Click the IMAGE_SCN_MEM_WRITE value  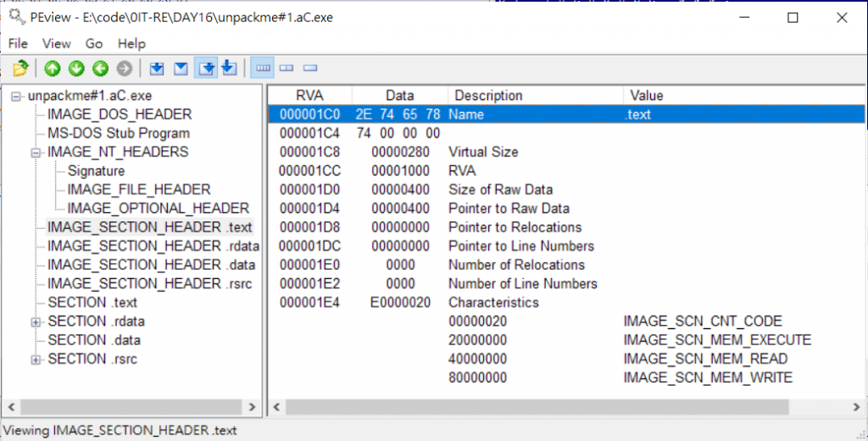708,378
